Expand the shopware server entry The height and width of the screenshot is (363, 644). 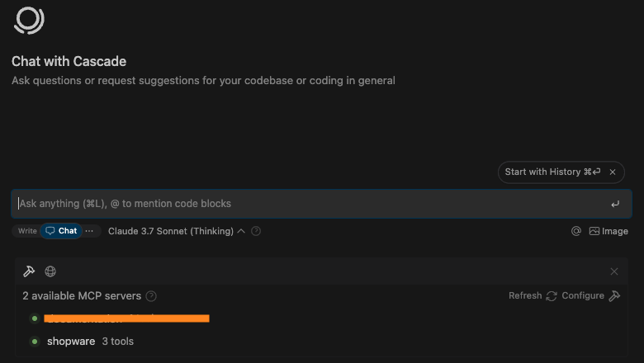[81, 342]
